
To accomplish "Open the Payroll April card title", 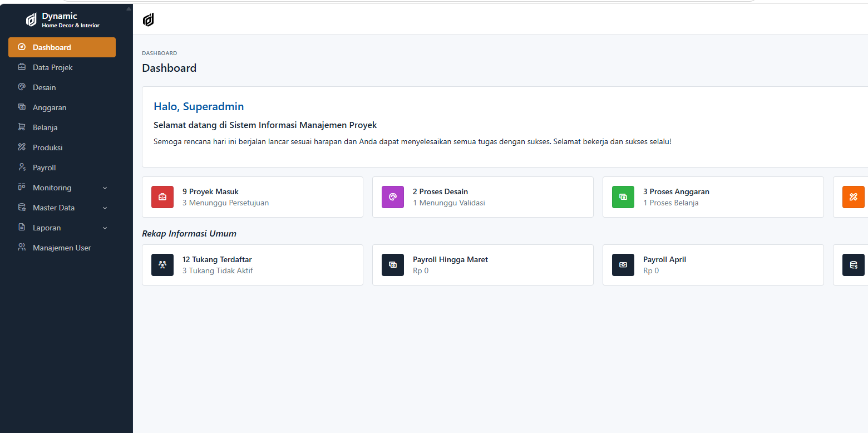I will click(x=664, y=259).
